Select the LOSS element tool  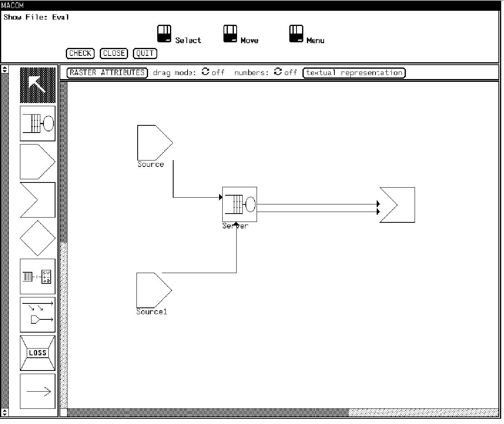(38, 353)
